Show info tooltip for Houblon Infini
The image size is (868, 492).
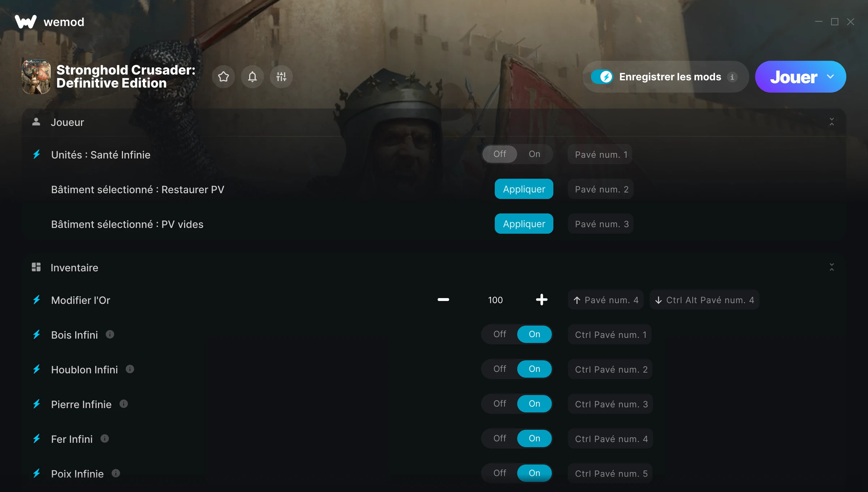130,369
